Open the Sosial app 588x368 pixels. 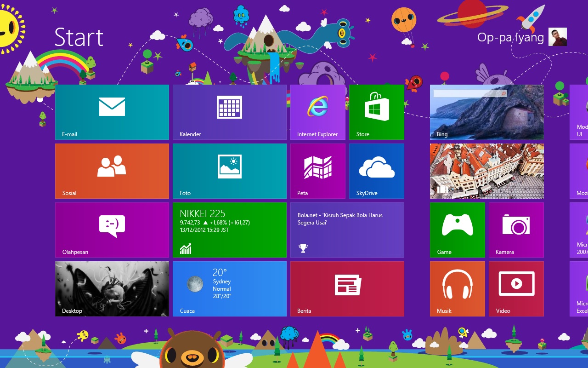pyautogui.click(x=112, y=171)
